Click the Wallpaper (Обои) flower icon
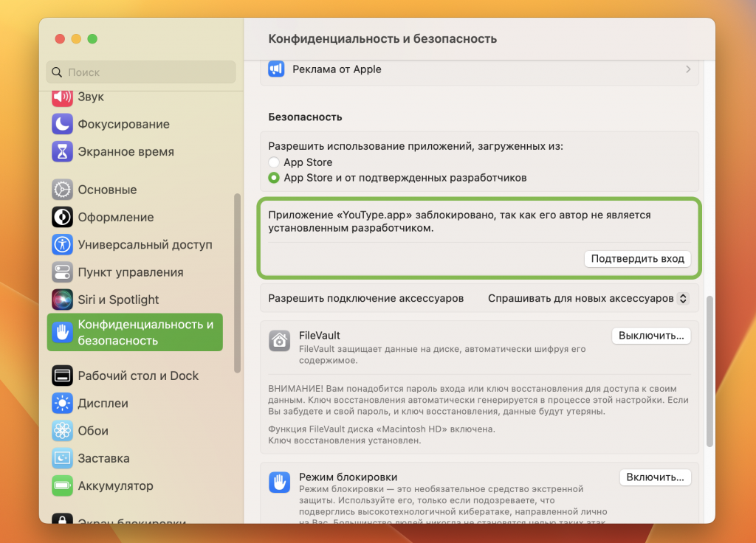The image size is (756, 543). point(62,431)
